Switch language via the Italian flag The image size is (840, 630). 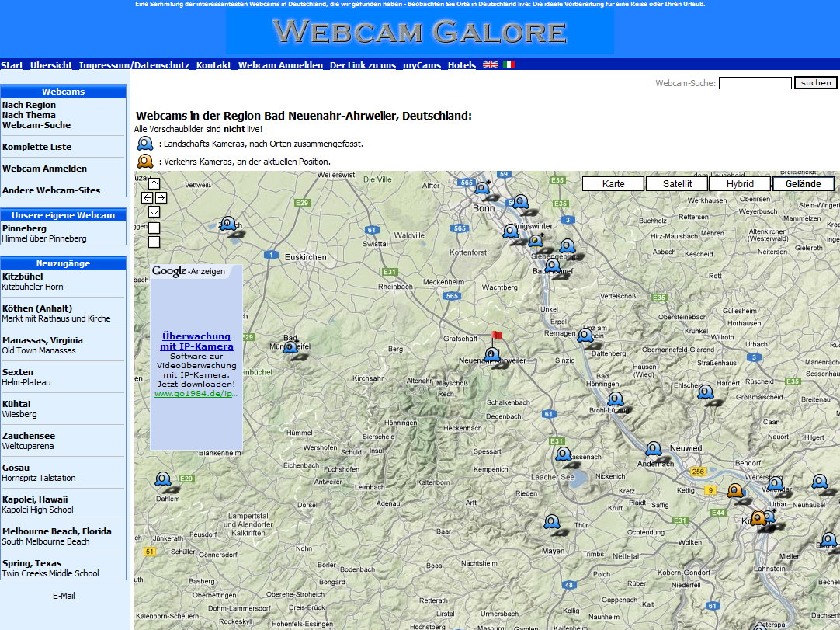509,64
